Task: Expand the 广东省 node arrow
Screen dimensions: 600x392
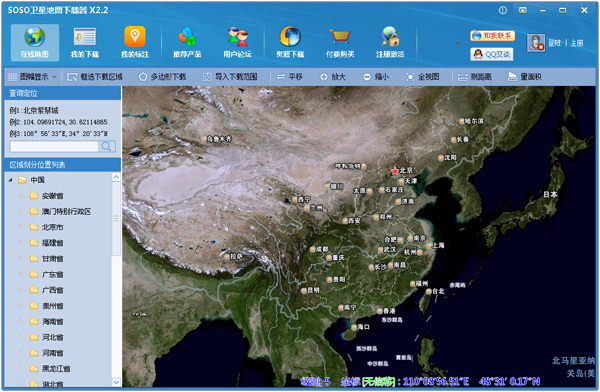Action: click(21, 274)
